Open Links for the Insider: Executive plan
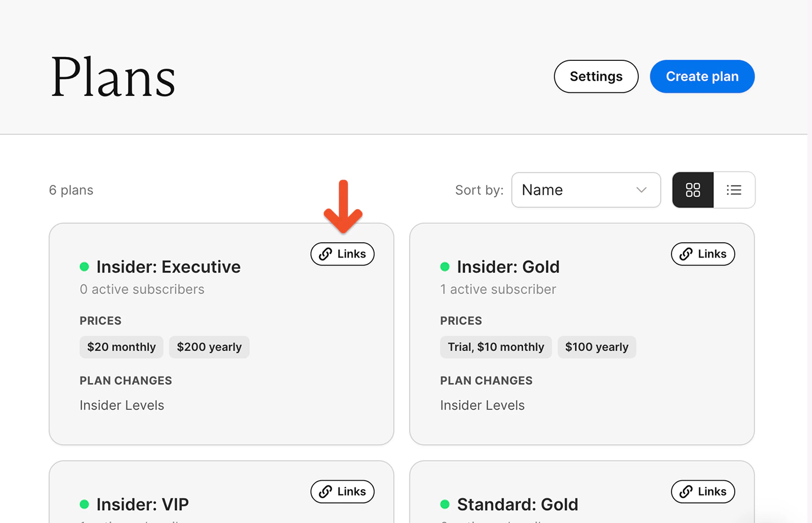Image resolution: width=812 pixels, height=523 pixels. click(342, 254)
